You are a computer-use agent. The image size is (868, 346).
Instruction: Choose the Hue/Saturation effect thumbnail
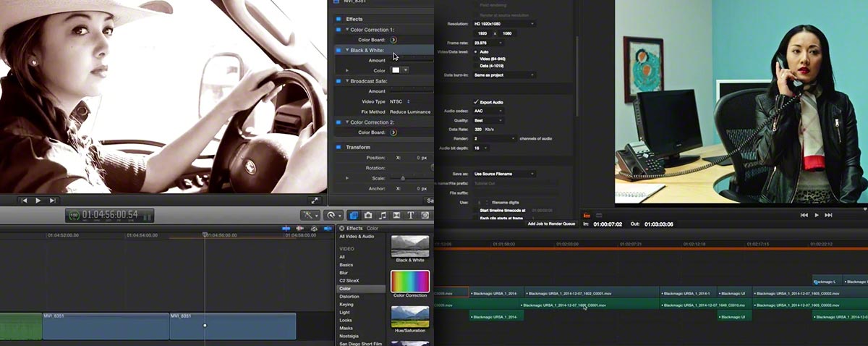[410, 316]
